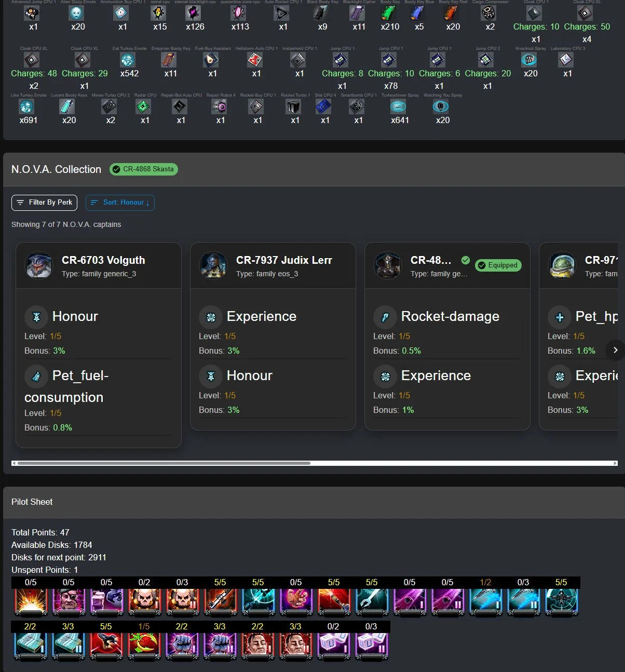625x672 pixels.
Task: Click the Hellstorm-Auto CPU 1 icon
Action: click(255, 60)
